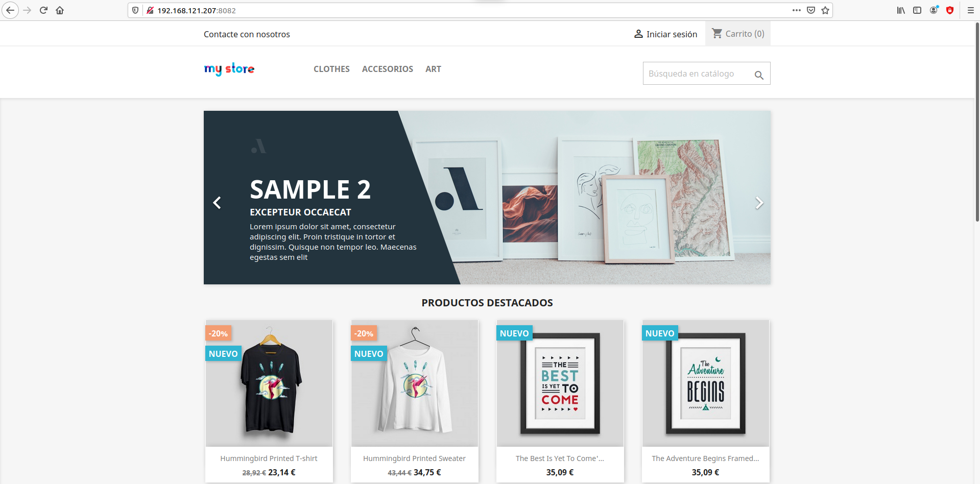Open Contacte con nosotros link
The width and height of the screenshot is (980, 484).
pos(247,34)
